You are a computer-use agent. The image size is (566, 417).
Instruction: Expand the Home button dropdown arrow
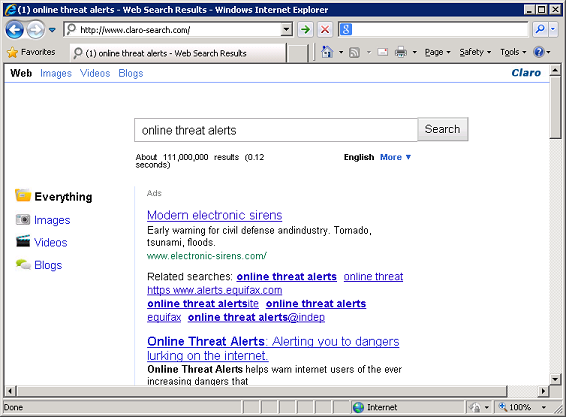pos(341,52)
